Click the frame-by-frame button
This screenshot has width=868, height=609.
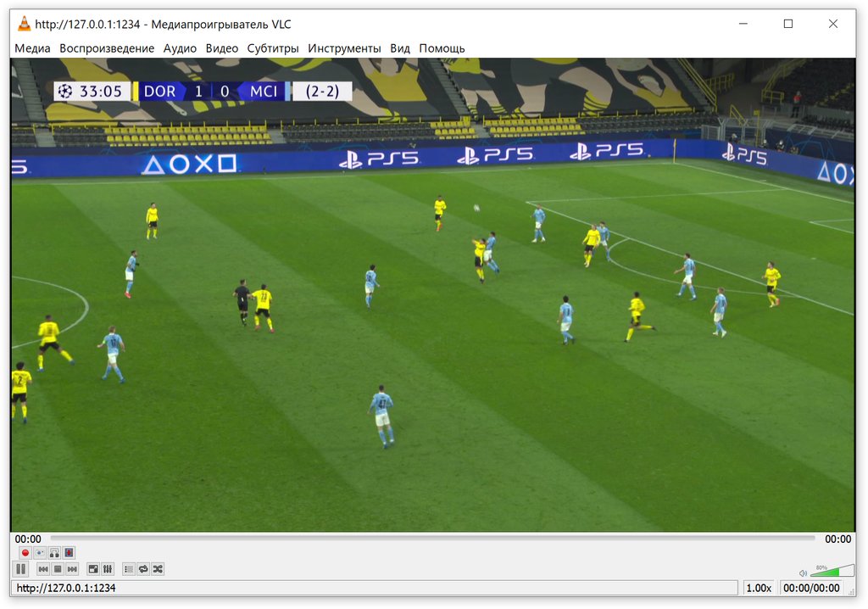pos(70,552)
